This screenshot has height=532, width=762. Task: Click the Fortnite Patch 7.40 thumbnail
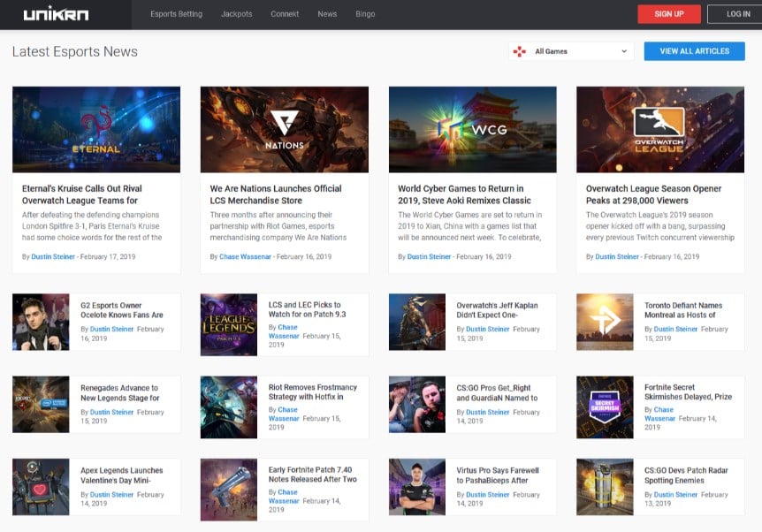229,490
